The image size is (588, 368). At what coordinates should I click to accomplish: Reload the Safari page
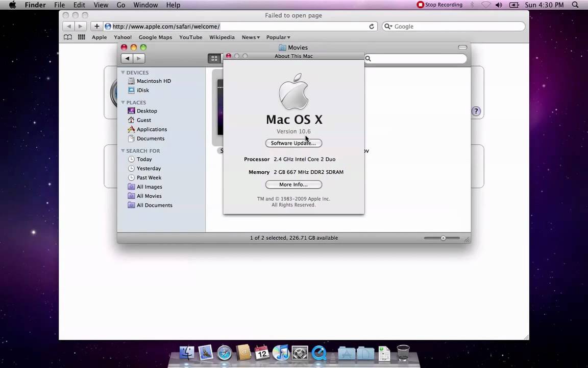pyautogui.click(x=372, y=26)
